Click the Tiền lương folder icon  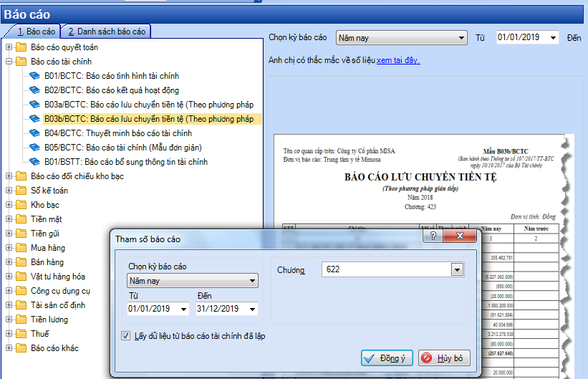[x=21, y=320]
